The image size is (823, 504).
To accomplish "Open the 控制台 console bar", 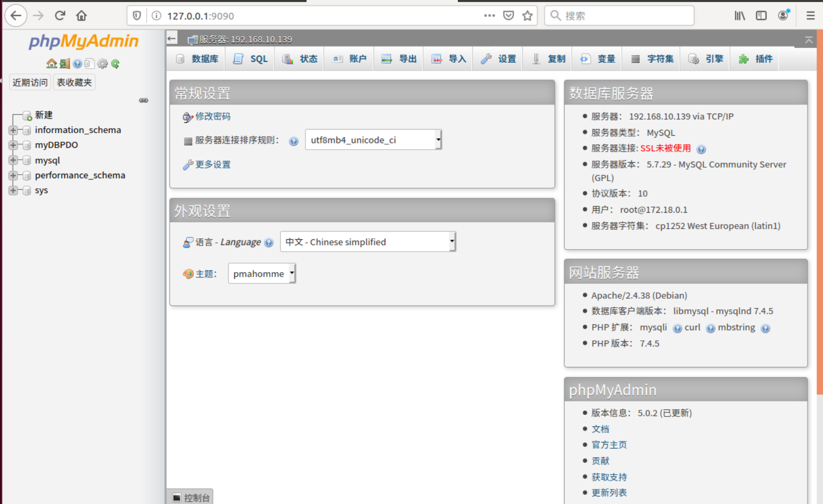I will [191, 497].
